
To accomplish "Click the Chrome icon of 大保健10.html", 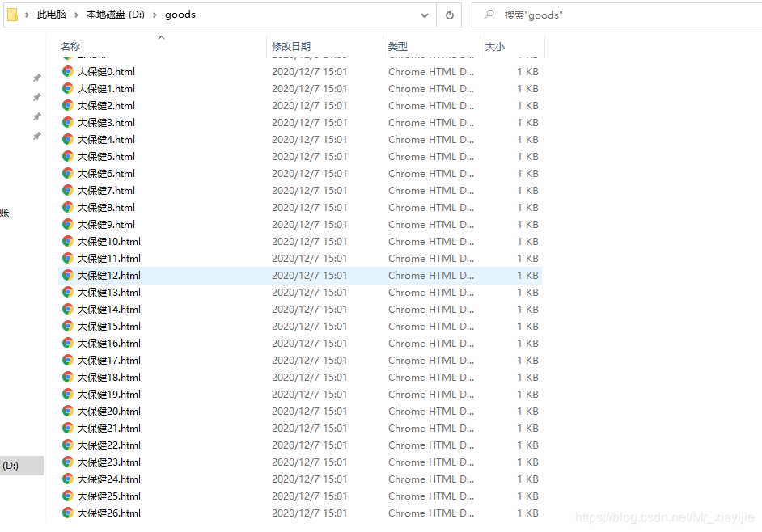I will [x=68, y=242].
